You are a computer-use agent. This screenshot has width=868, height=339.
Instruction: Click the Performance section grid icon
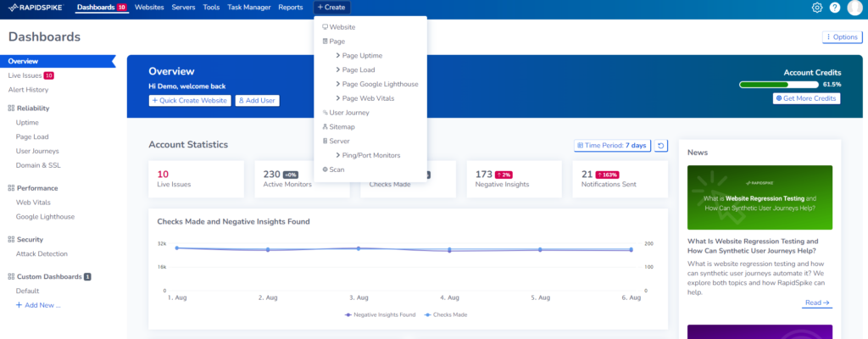(11, 188)
